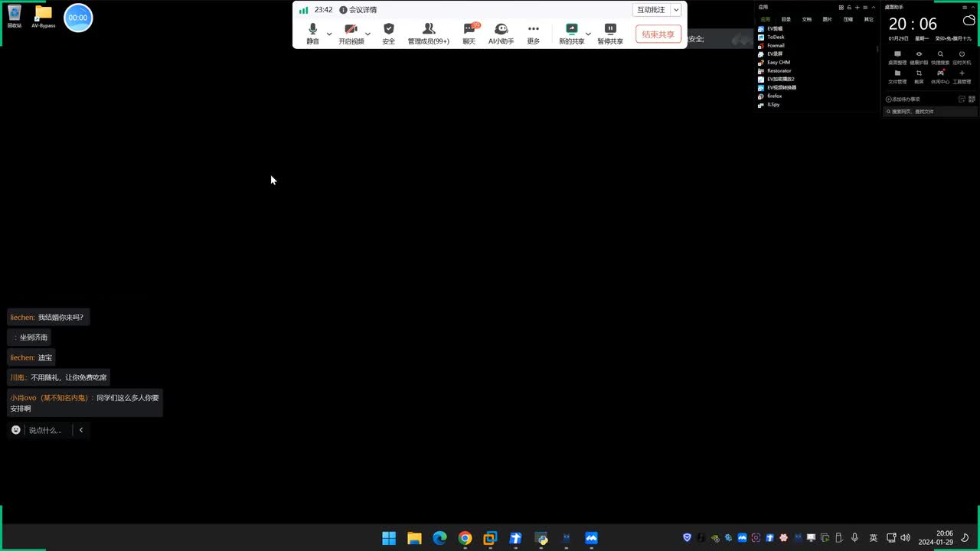The image size is (980, 551).
Task: Open 应用 panel hamburger menu
Action: (865, 7)
